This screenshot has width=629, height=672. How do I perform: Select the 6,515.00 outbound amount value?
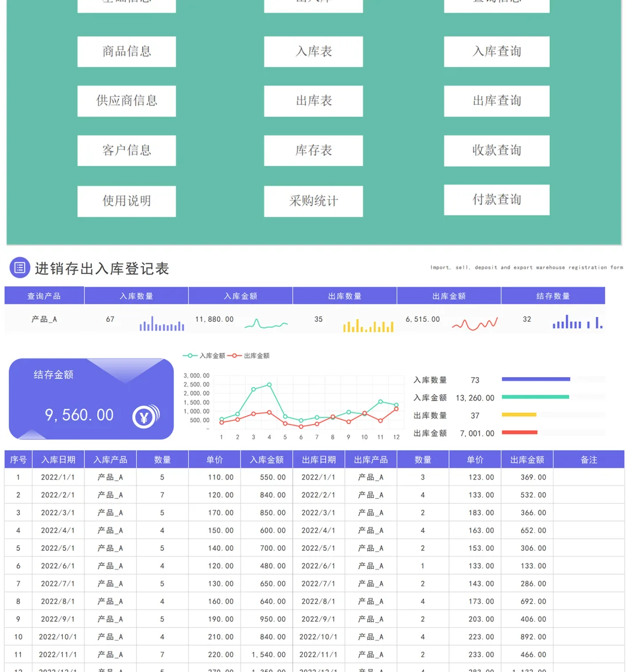coord(423,319)
